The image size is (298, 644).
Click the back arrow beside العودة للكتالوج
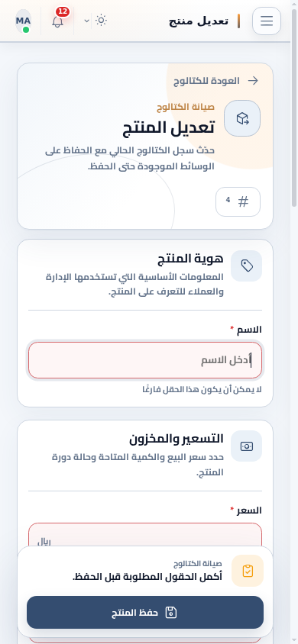253,81
